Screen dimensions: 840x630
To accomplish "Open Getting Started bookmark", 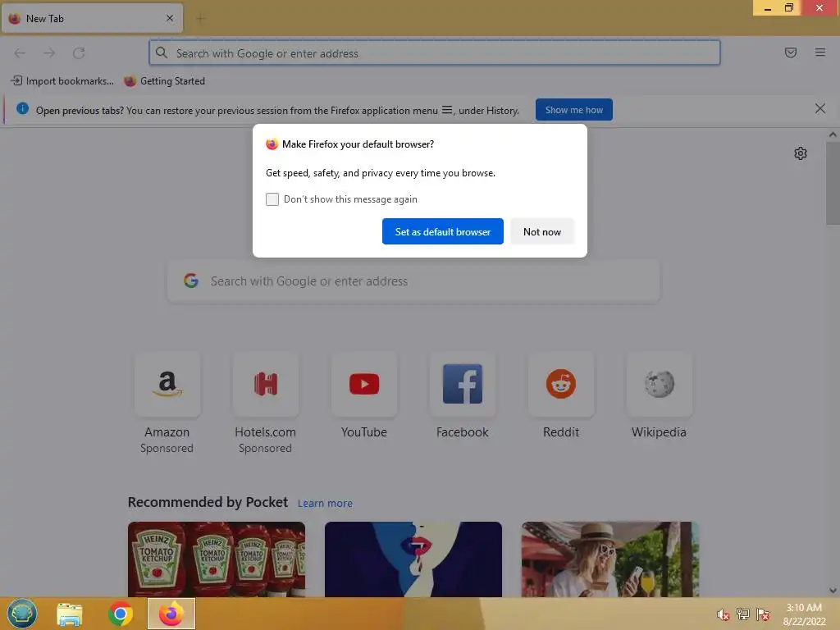I will click(x=164, y=81).
